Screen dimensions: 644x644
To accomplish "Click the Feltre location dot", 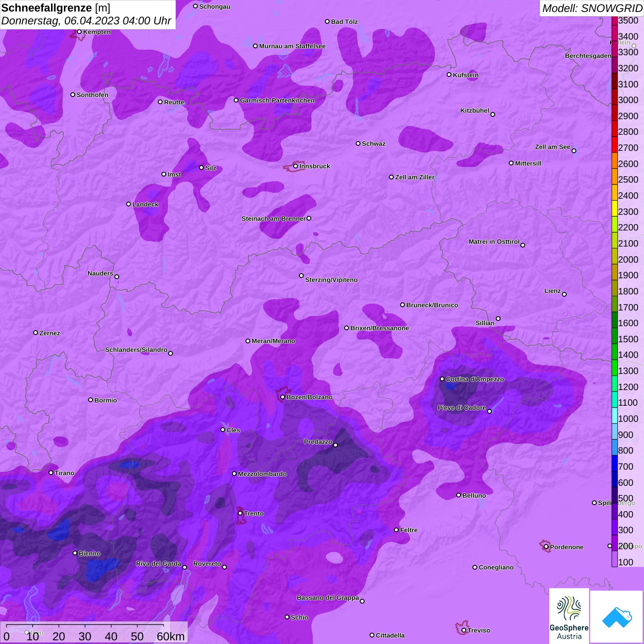I will pyautogui.click(x=397, y=529).
